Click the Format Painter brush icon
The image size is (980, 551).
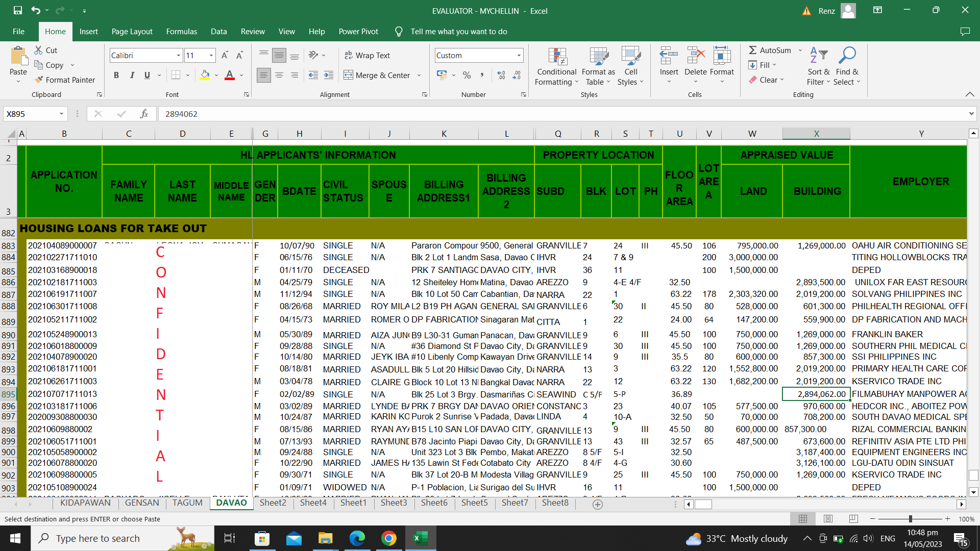pyautogui.click(x=39, y=80)
